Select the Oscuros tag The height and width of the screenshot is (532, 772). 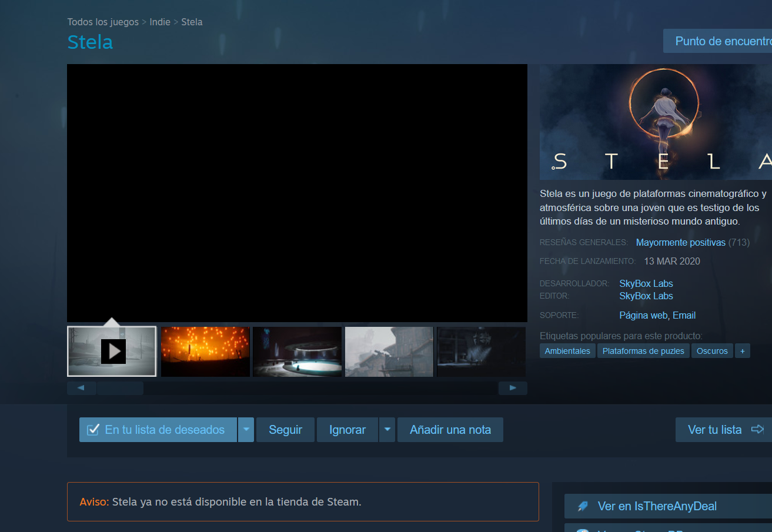(x=712, y=351)
